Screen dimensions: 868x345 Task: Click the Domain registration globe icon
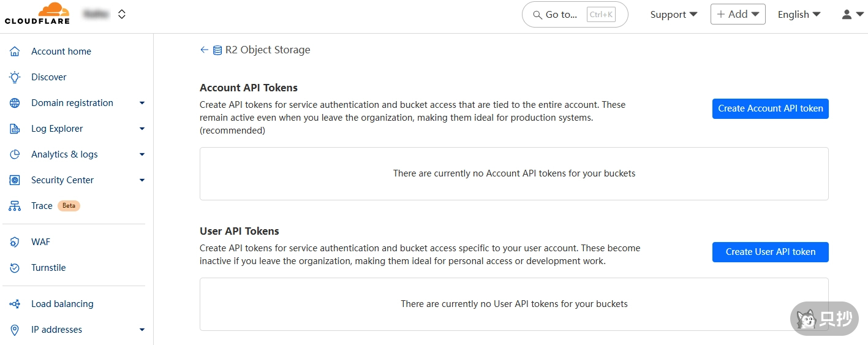(x=15, y=103)
